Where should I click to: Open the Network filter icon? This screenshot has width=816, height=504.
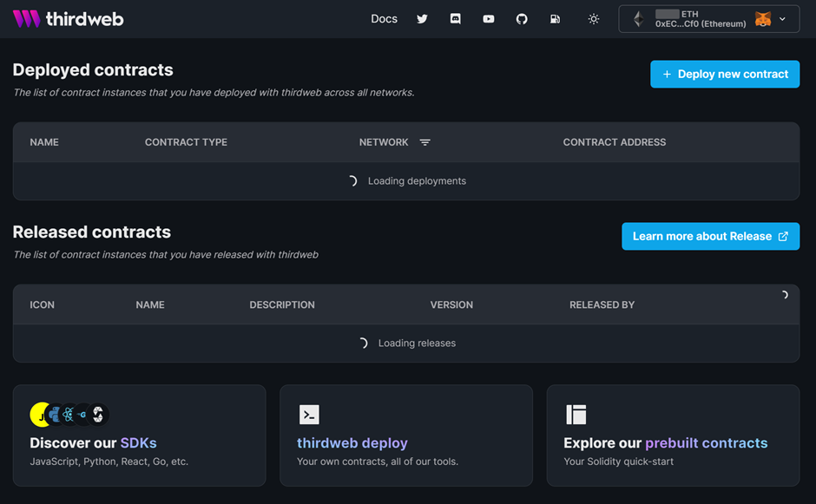(x=425, y=142)
